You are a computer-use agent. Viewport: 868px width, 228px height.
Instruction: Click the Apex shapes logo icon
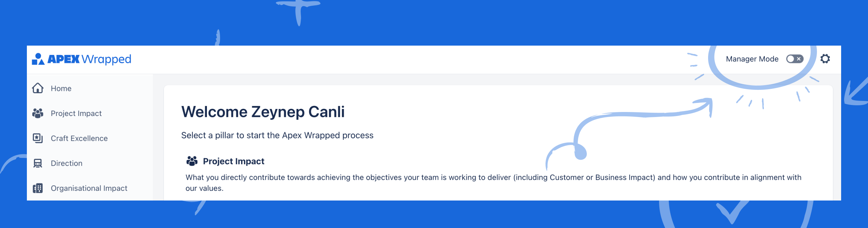click(x=38, y=59)
